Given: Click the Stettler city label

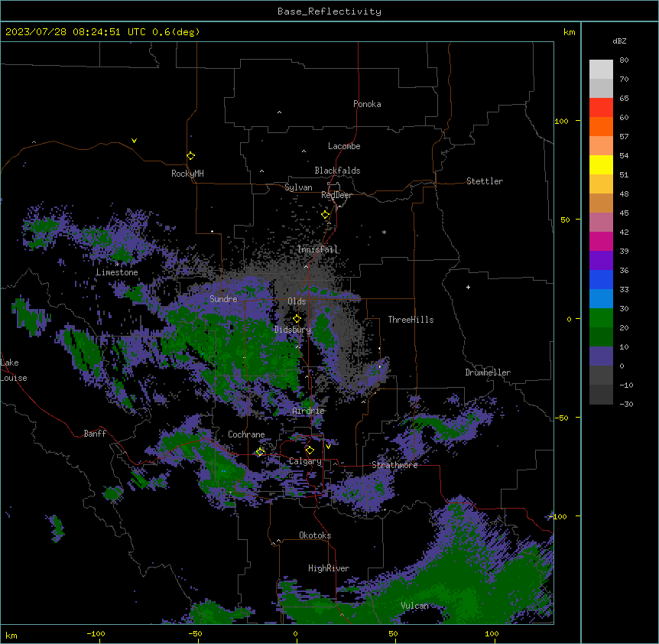Looking at the screenshot, I should tap(485, 181).
